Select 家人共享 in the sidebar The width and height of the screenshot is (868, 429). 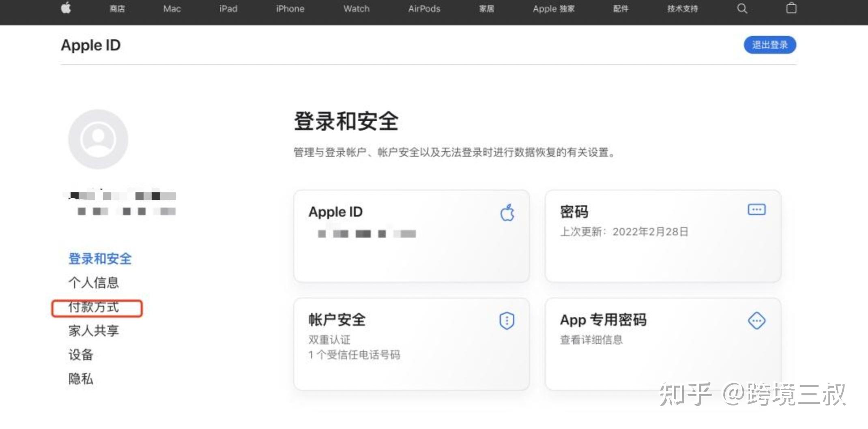click(x=94, y=330)
